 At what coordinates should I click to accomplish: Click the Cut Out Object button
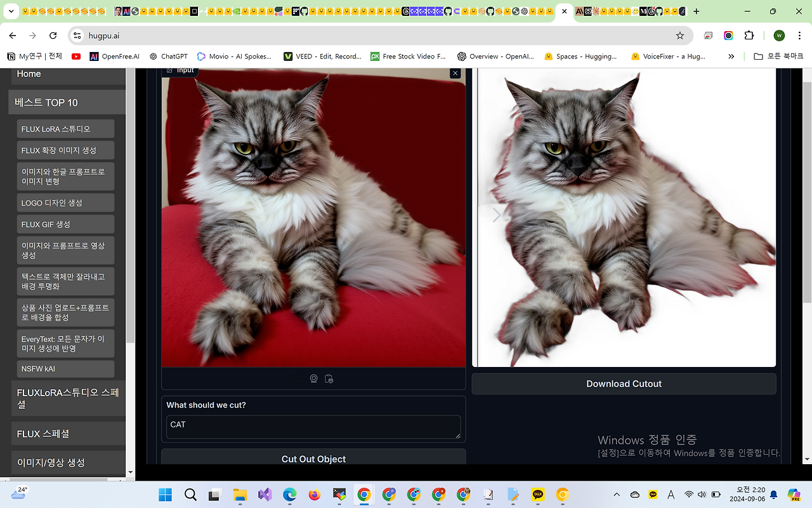coord(313,457)
